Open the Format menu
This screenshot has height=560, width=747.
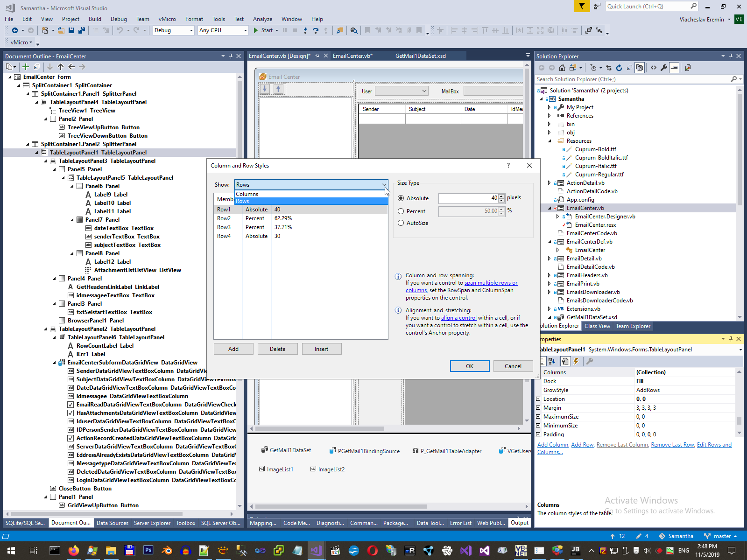tap(194, 19)
